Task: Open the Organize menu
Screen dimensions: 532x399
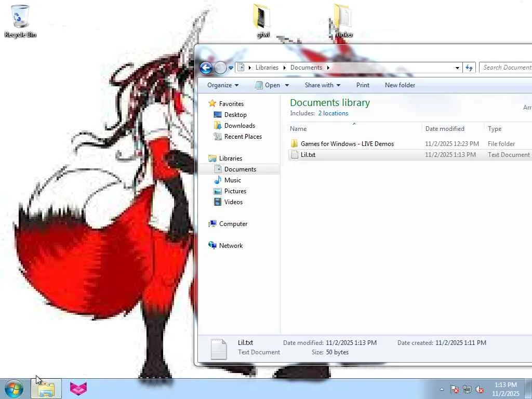Action: [x=222, y=85]
